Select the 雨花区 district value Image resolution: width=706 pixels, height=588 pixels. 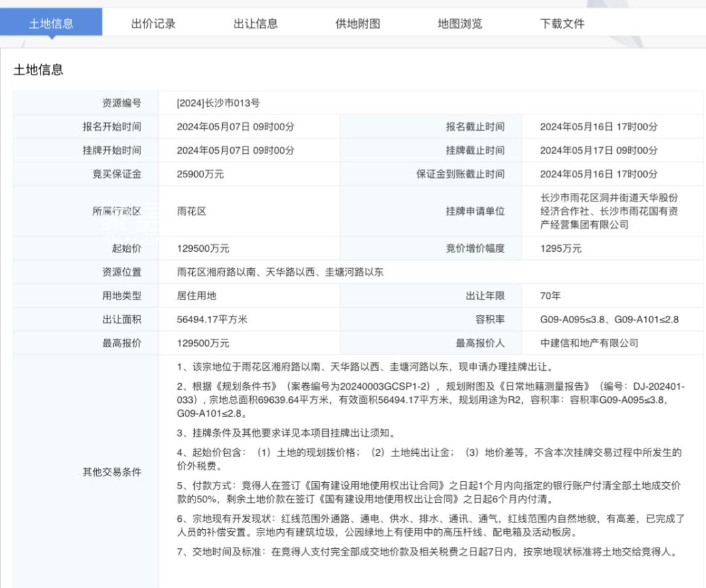tap(191, 211)
